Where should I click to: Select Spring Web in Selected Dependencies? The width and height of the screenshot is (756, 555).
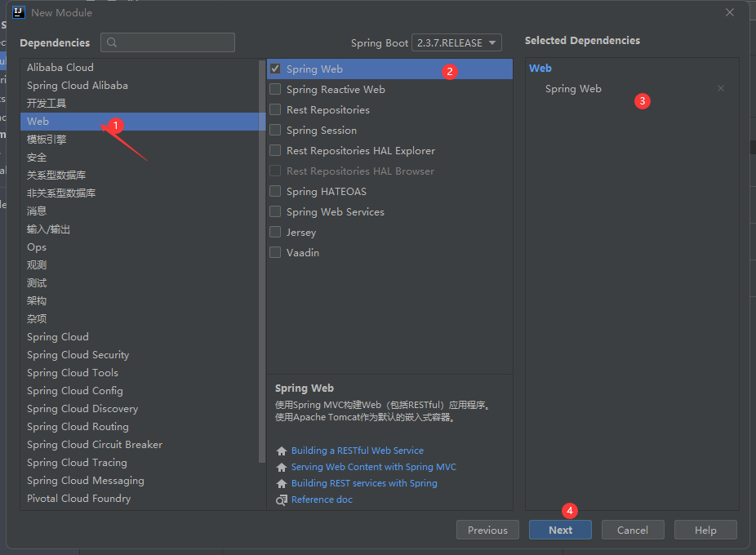pos(573,89)
